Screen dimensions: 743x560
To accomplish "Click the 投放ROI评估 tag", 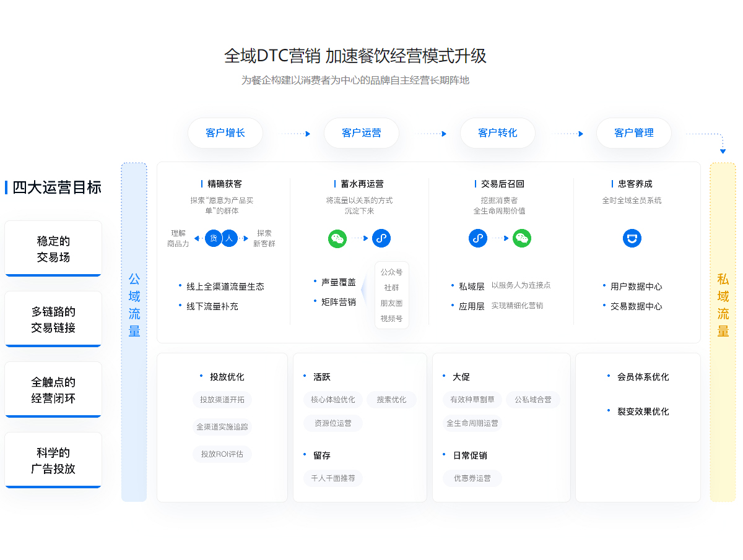I will 222,454.
